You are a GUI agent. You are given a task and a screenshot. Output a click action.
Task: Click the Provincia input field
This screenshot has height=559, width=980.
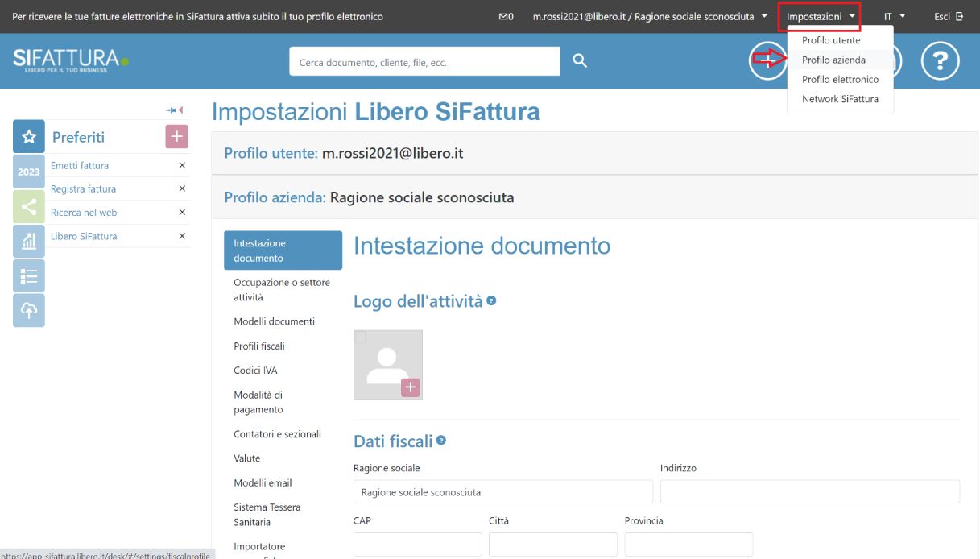coord(688,545)
